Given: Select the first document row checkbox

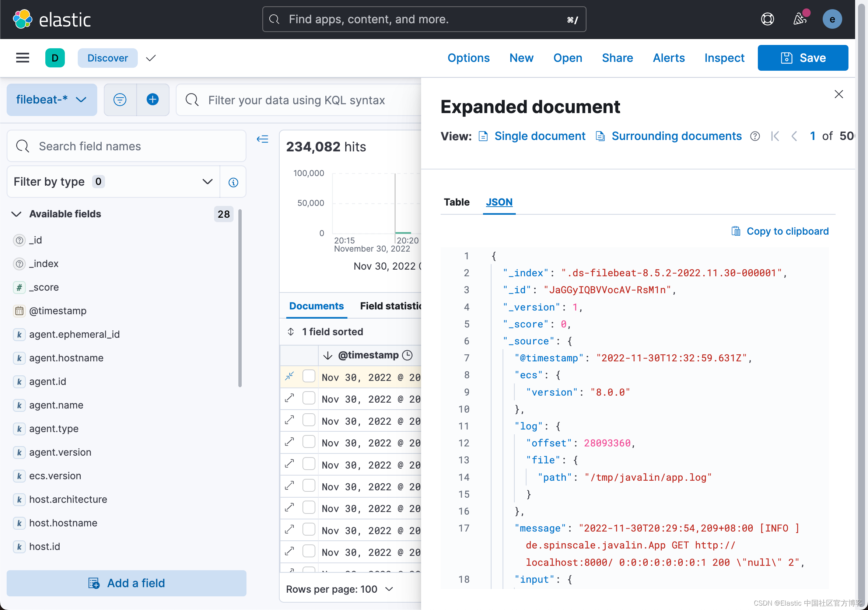Looking at the screenshot, I should pyautogui.click(x=308, y=376).
